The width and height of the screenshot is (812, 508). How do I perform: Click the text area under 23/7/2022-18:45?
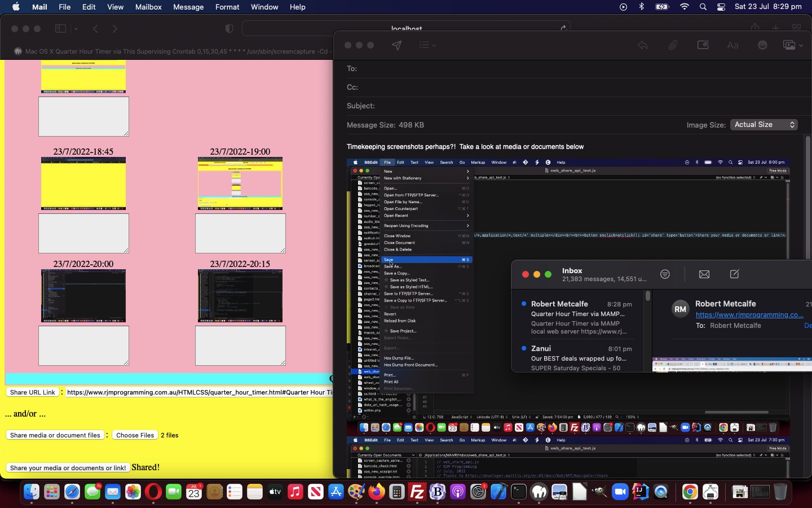point(83,233)
